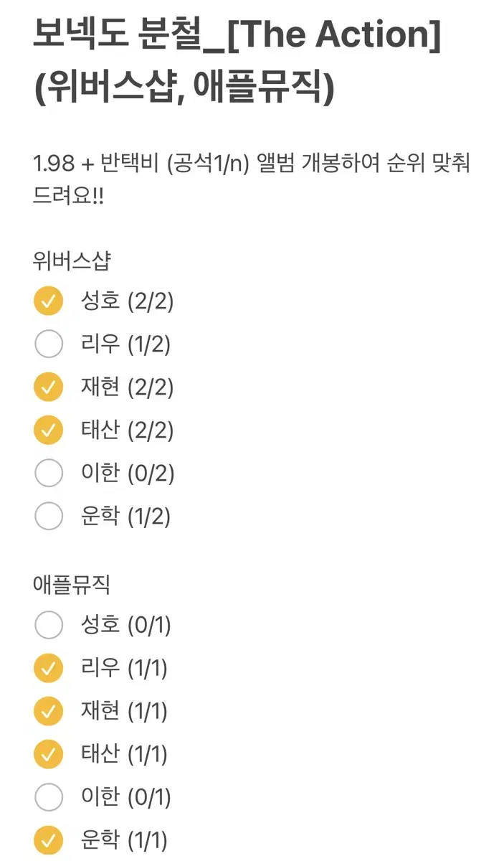The width and height of the screenshot is (504, 861).
Task: Click the yellow check icon next to 태산 (1/1)
Action: (x=48, y=754)
